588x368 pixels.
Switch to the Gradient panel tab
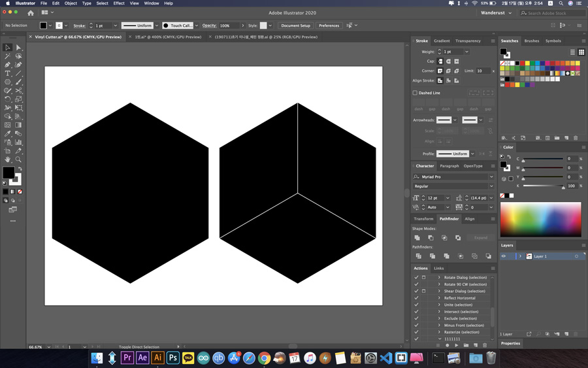coord(442,41)
